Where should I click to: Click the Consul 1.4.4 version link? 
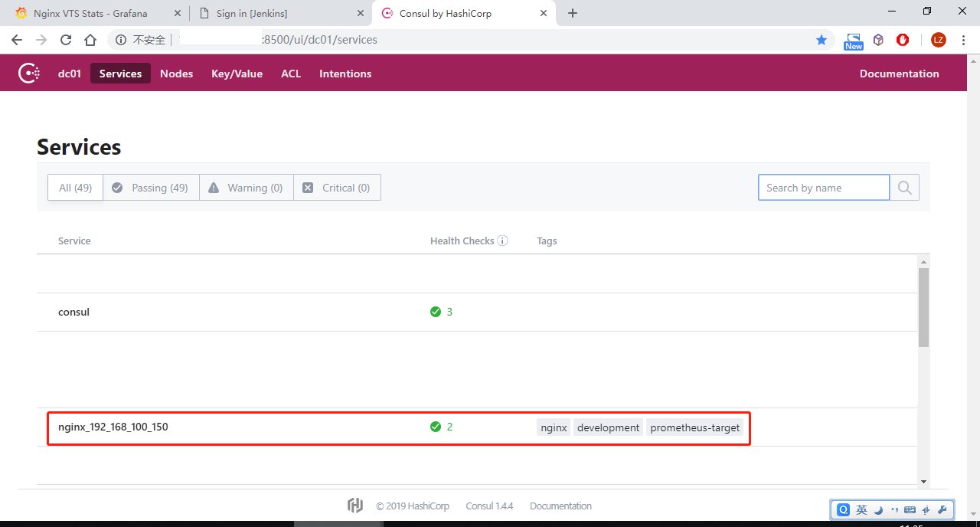coord(489,506)
